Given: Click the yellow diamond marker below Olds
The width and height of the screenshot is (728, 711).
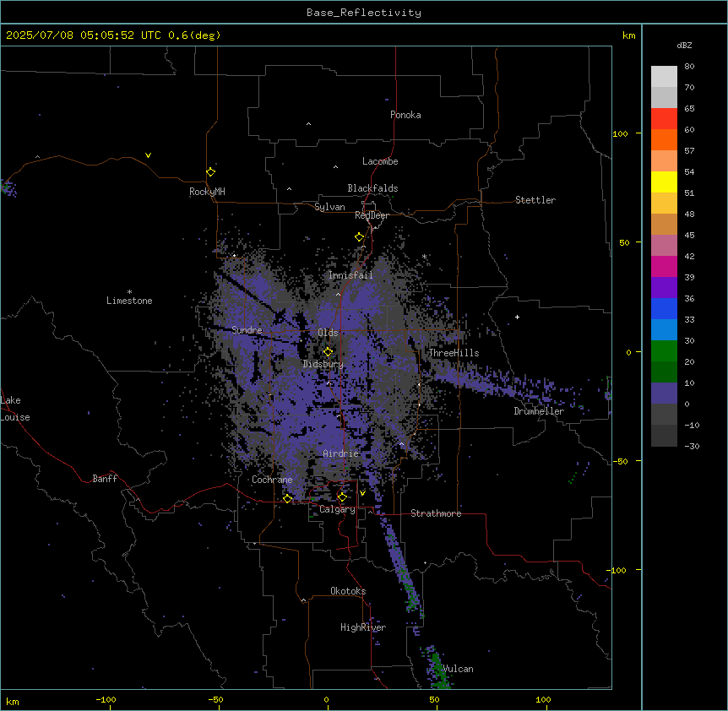Looking at the screenshot, I should [328, 351].
